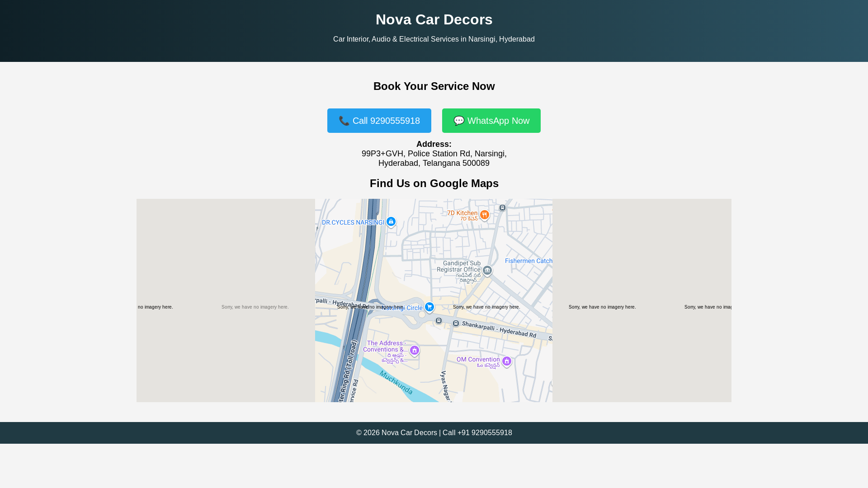Image resolution: width=868 pixels, height=488 pixels.
Task: Select the Narsingi Circle shopping cart pin
Action: (x=429, y=308)
